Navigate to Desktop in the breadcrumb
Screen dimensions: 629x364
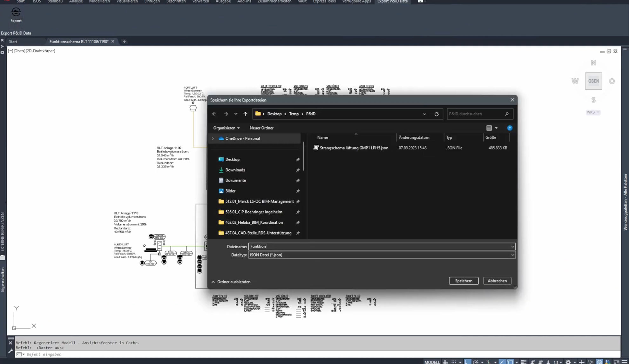tap(274, 114)
